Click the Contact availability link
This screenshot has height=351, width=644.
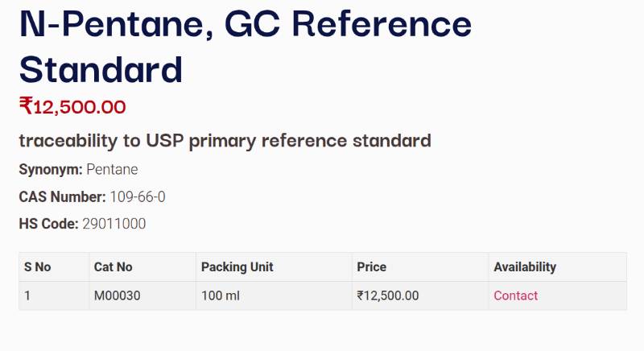pos(515,295)
